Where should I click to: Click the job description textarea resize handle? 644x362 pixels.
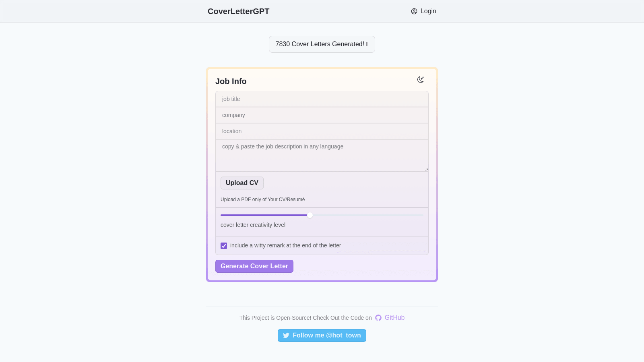coord(426,169)
